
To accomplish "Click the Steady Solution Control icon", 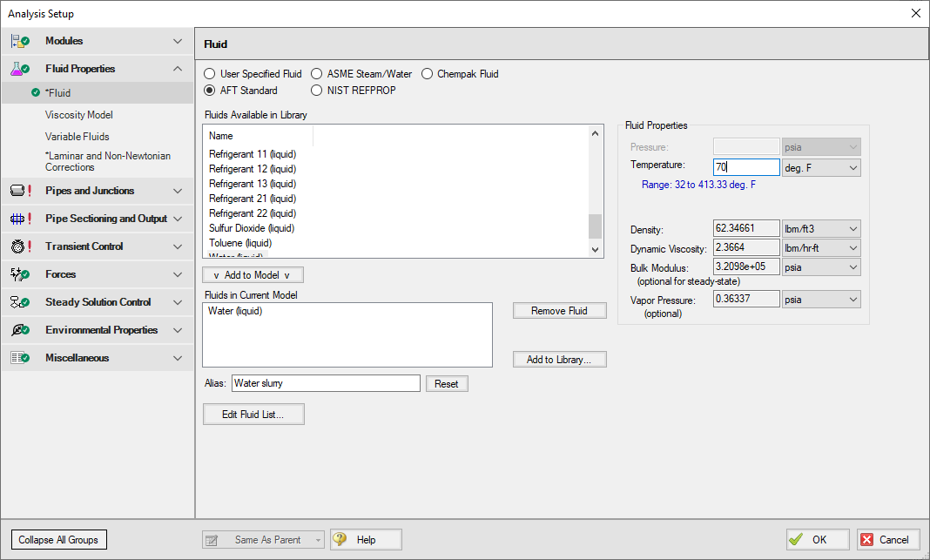I will 20,302.
